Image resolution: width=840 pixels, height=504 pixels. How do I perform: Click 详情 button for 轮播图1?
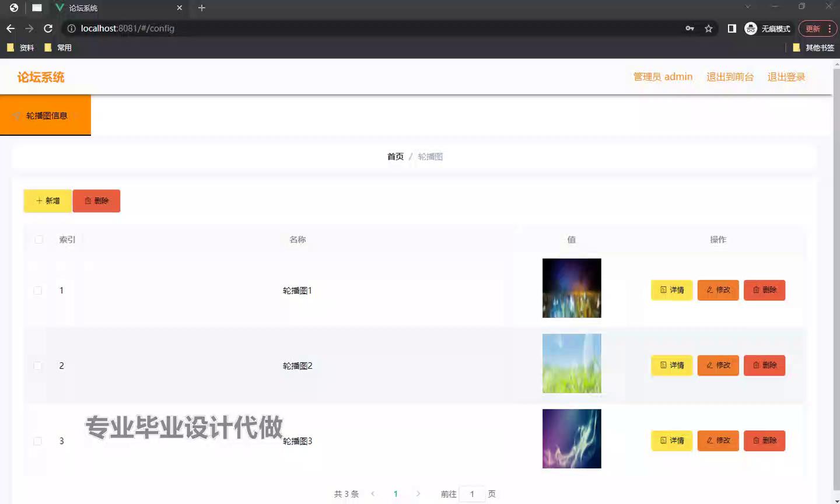(671, 290)
